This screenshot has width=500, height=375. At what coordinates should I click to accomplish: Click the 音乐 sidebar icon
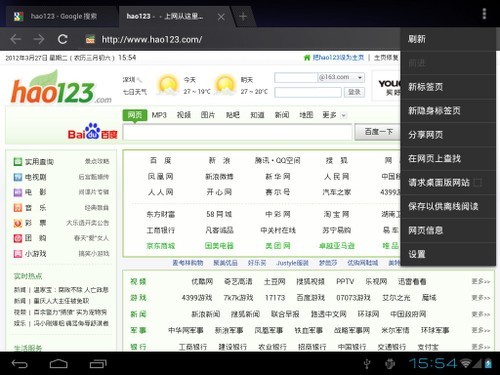coord(18,208)
